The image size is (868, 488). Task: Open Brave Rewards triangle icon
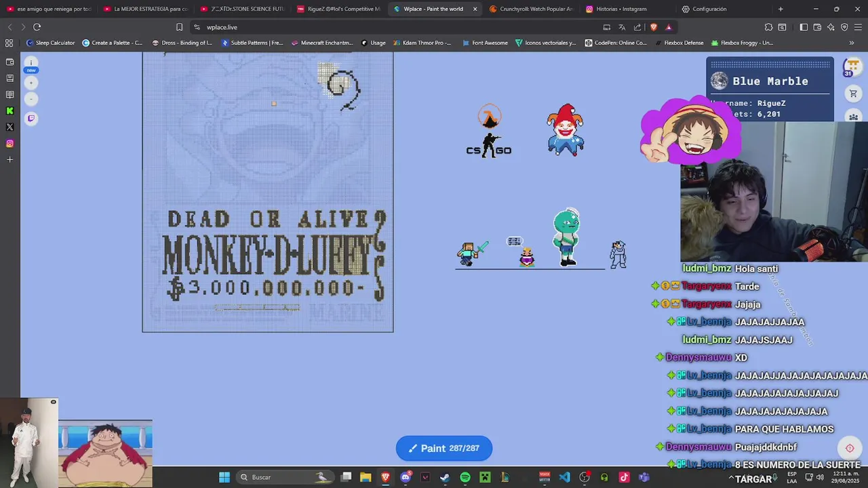click(669, 27)
